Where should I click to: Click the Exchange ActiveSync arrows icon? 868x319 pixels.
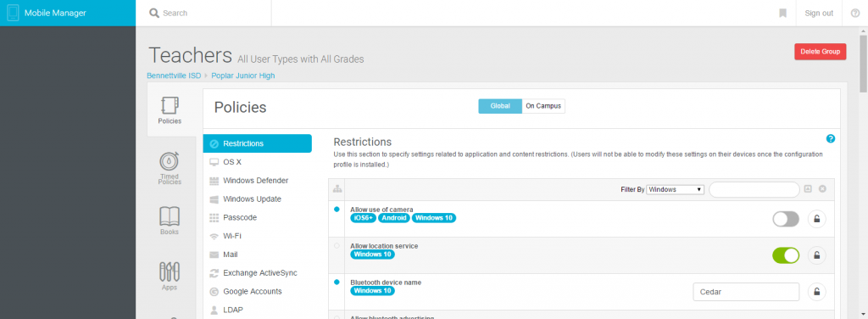pyautogui.click(x=214, y=273)
